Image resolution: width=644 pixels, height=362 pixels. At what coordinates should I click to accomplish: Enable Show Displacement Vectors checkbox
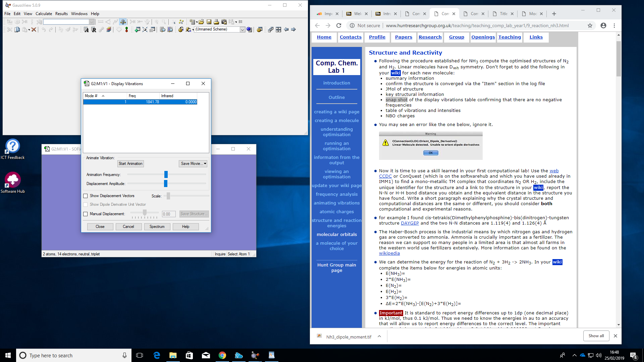click(86, 196)
